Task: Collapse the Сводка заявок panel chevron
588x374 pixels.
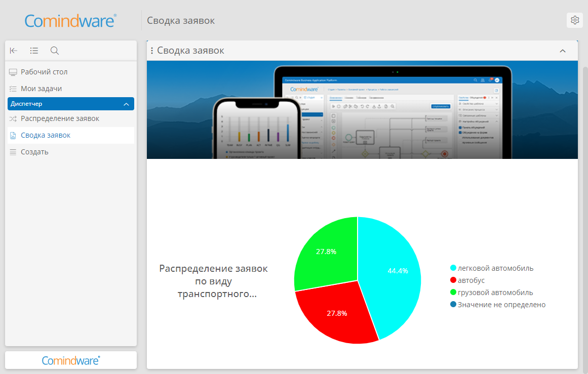Action: [563, 51]
